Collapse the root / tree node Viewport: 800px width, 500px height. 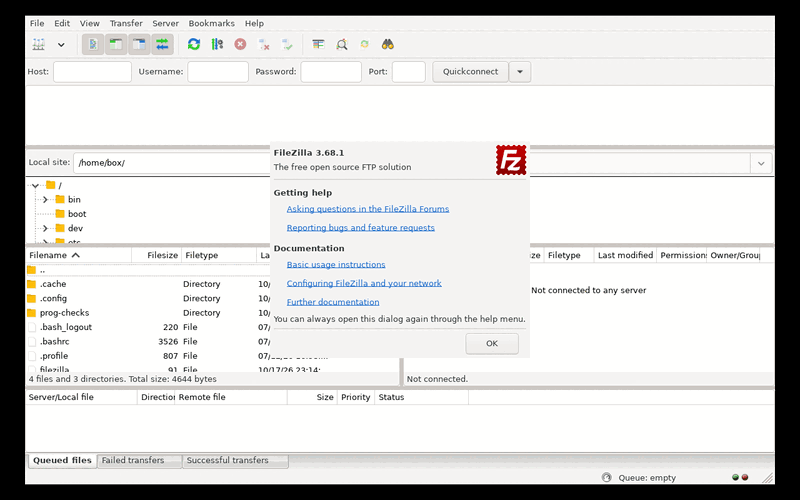[35, 186]
